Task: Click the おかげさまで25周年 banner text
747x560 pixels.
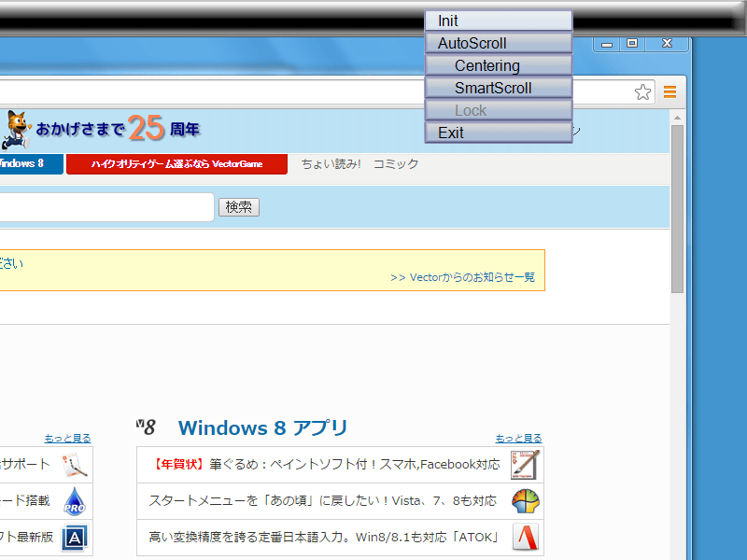Action: pos(119,129)
